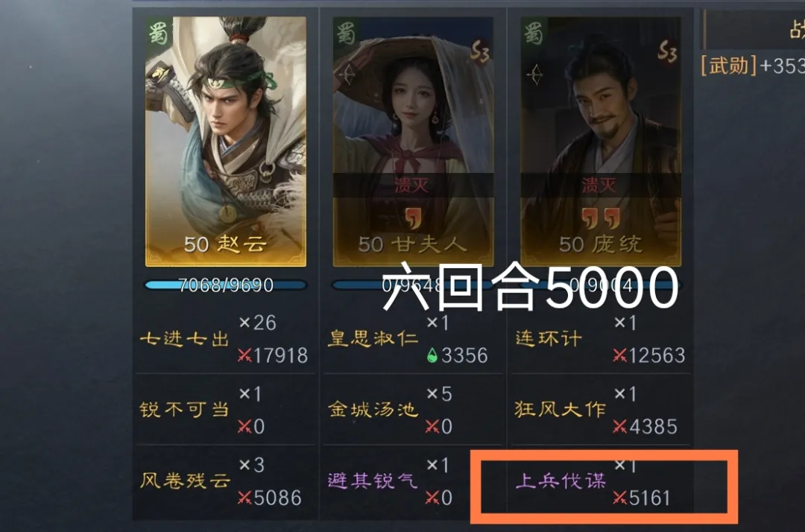Tap the S3 season mark on 庞统 card
Image resolution: width=805 pixels, height=532 pixels.
pyautogui.click(x=667, y=51)
